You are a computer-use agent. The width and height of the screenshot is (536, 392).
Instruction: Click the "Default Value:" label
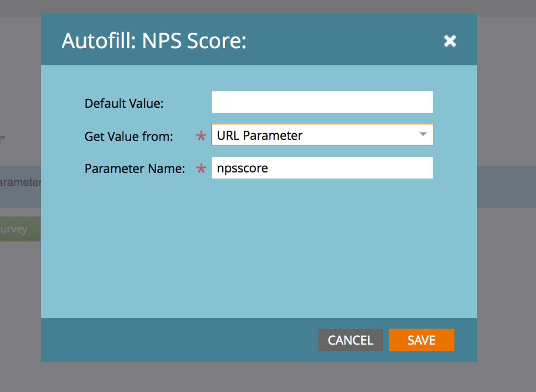pos(124,104)
